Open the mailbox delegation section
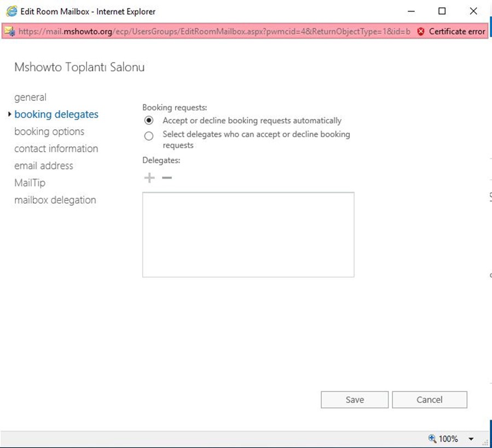 pos(55,200)
